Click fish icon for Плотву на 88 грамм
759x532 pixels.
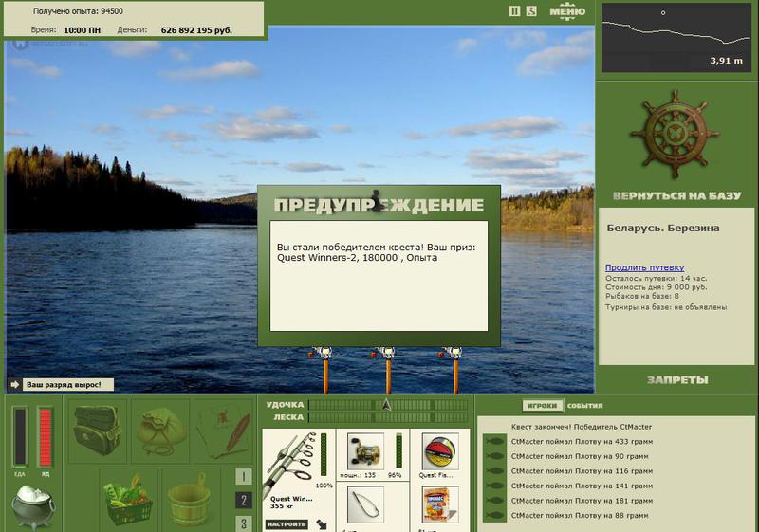(493, 516)
